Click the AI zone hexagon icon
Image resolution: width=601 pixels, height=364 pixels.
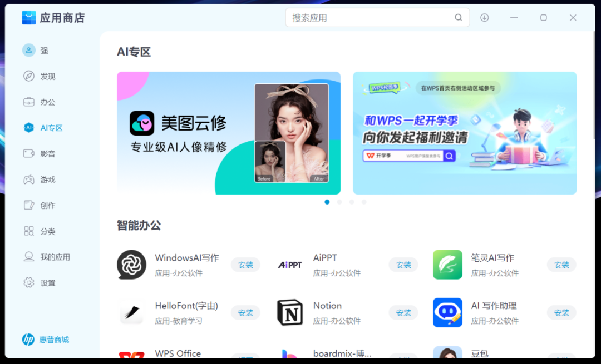tap(29, 128)
